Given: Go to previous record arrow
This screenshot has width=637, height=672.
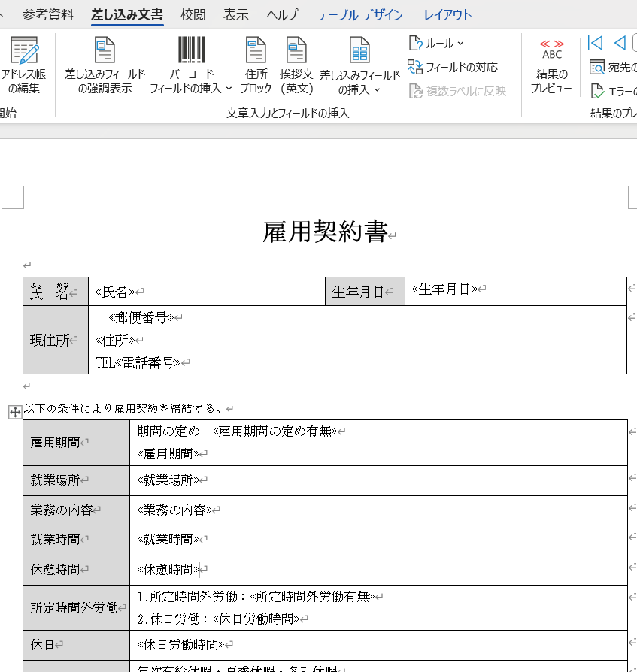Looking at the screenshot, I should tap(620, 43).
